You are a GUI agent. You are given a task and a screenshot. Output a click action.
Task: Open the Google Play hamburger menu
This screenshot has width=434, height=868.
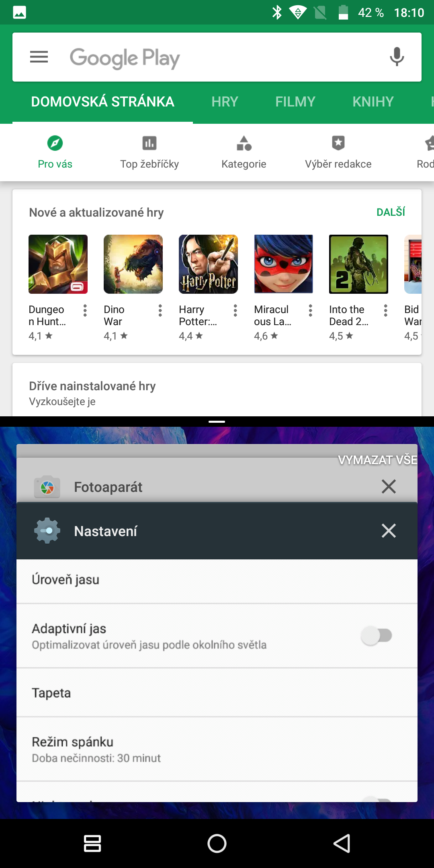(39, 57)
